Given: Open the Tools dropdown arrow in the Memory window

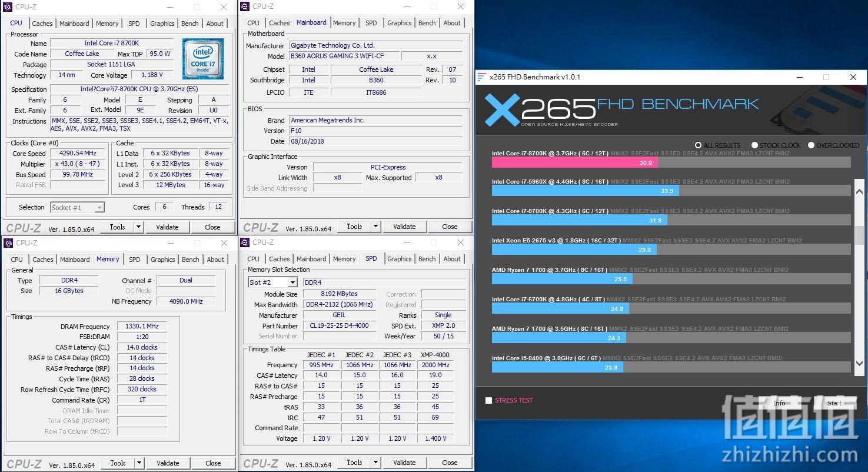Looking at the screenshot, I should coord(139,463).
